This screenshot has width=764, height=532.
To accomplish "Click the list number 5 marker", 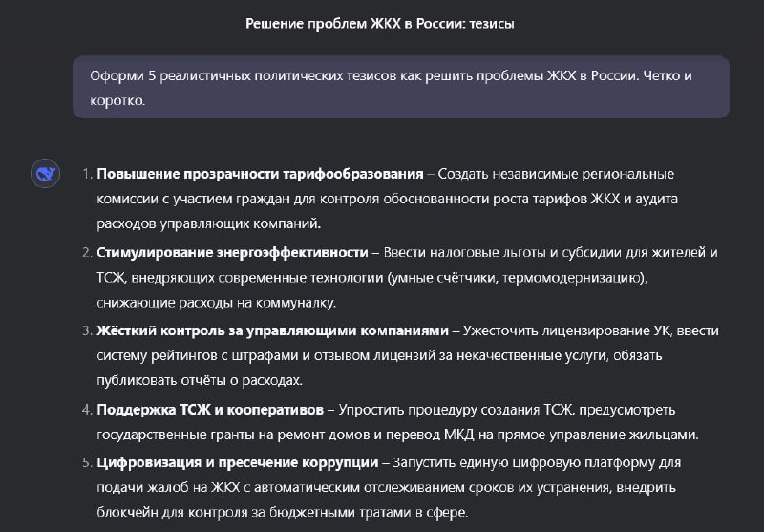I will 87,462.
